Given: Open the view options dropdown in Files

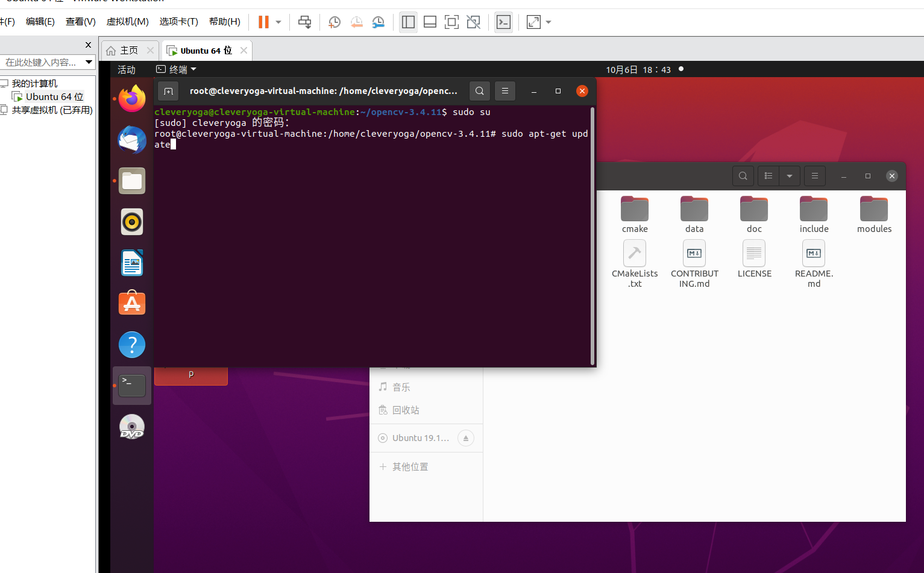Looking at the screenshot, I should coord(790,175).
